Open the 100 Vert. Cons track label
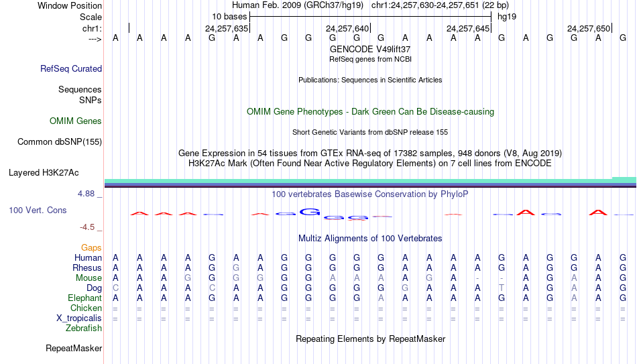The height and width of the screenshot is (364, 637). 38,210
